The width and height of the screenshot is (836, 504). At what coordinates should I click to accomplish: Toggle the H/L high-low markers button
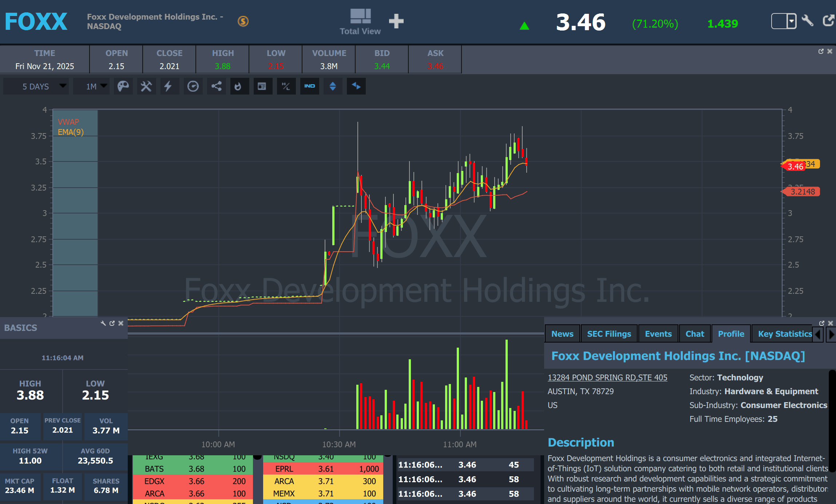286,86
